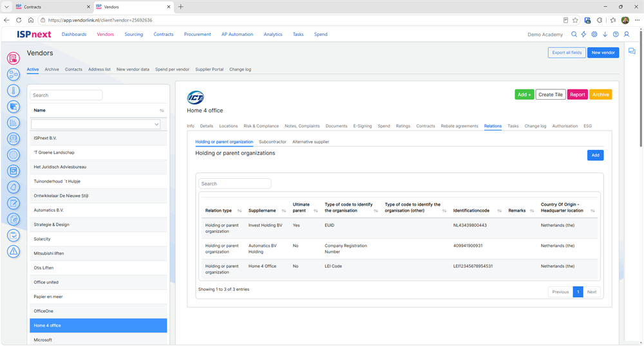Click the orange Archive button
The image size is (644, 346).
click(x=600, y=95)
